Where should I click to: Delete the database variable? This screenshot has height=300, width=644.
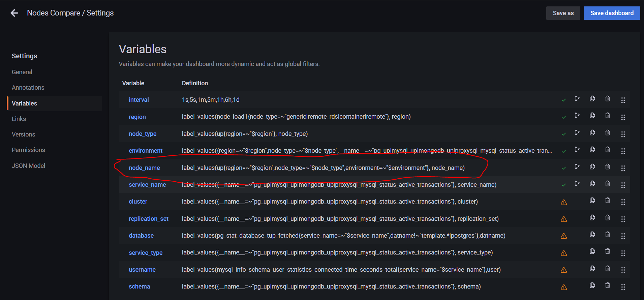click(x=607, y=235)
